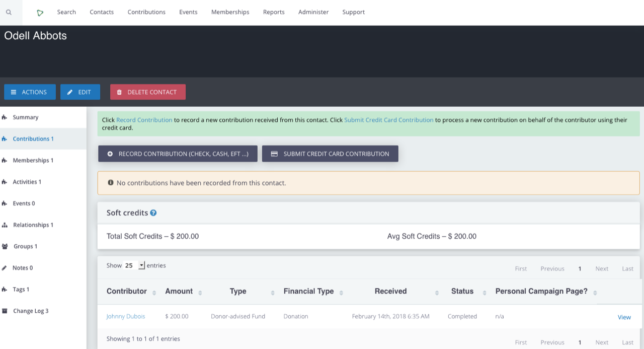The width and height of the screenshot is (644, 349).
Task: Sort by Contributor column arrows
Action: (x=154, y=293)
